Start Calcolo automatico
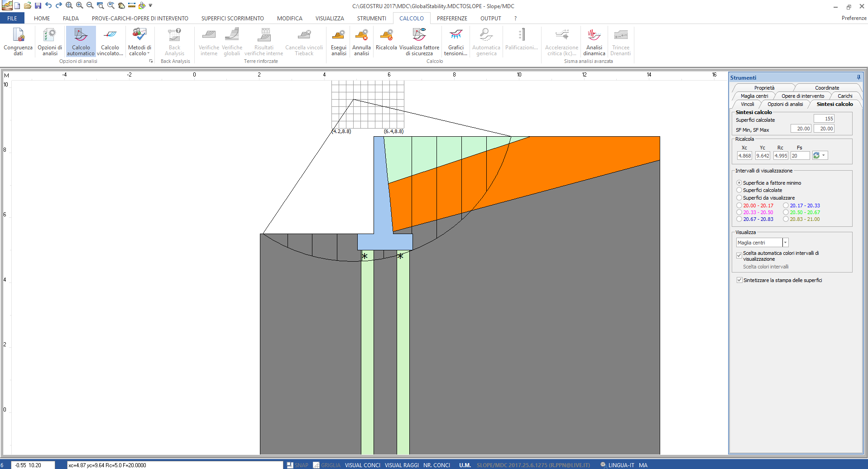This screenshot has height=469, width=868. click(x=81, y=42)
